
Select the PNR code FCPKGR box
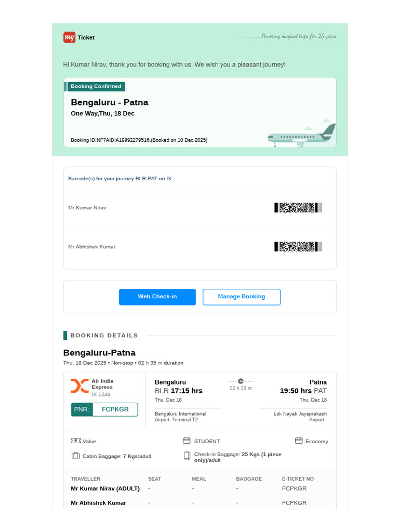pos(104,409)
